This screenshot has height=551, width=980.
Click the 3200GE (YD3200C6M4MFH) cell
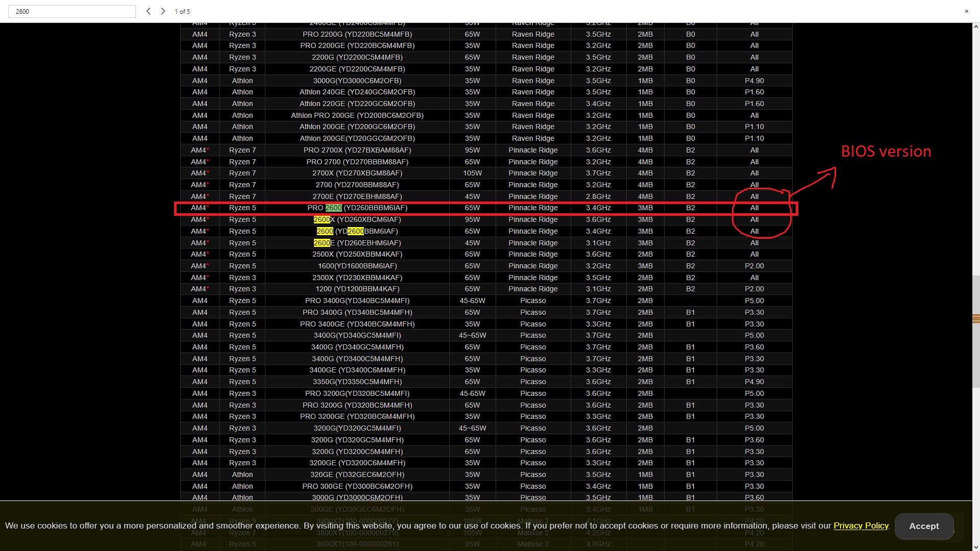357,463
